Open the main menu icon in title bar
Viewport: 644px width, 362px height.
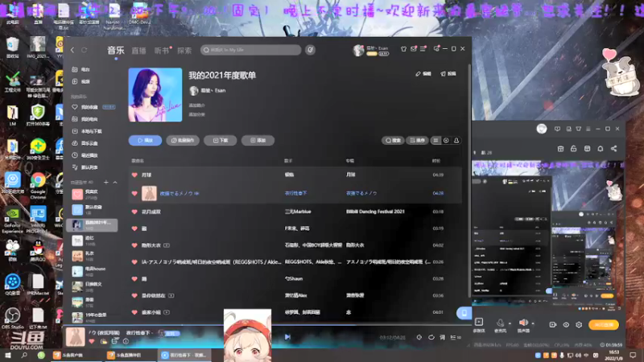pyautogui.click(x=423, y=49)
